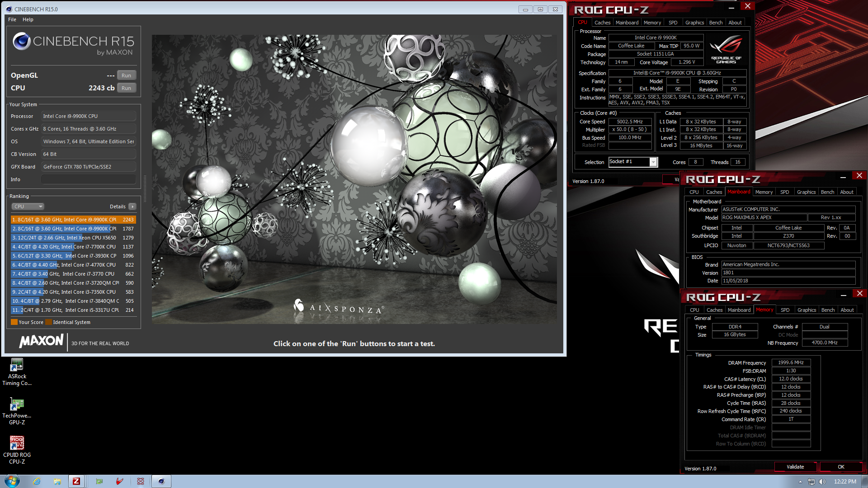Screen dimensions: 868x488
Task: Open Bench tab in Memory CPU-Z window
Action: 828,310
